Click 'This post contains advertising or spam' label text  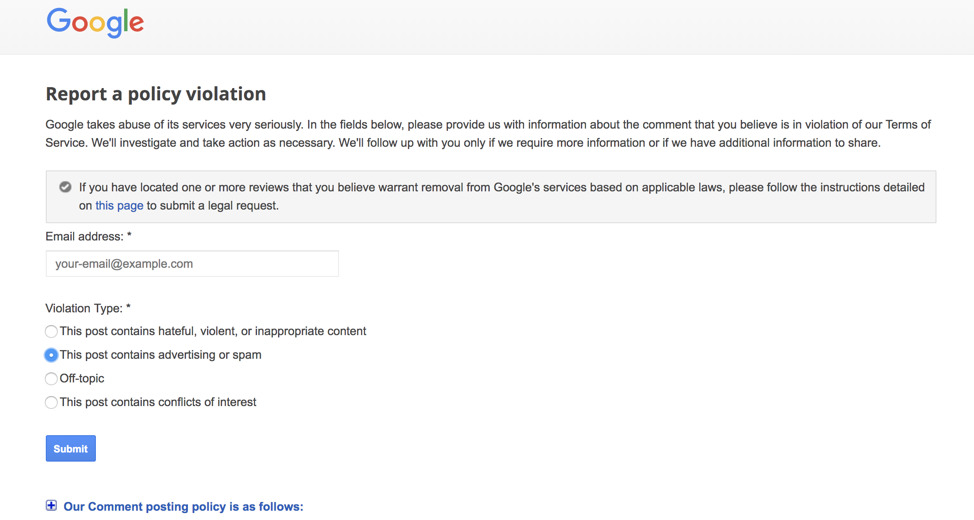pos(160,355)
